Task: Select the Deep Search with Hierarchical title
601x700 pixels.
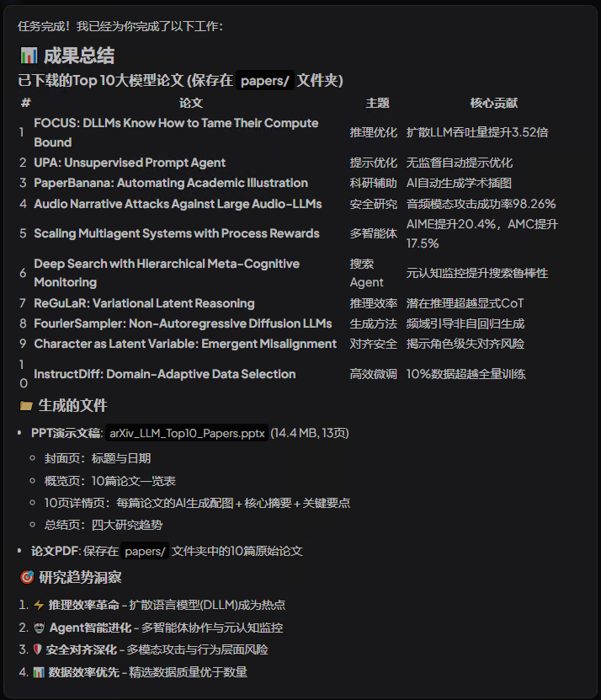Action: click(167, 273)
